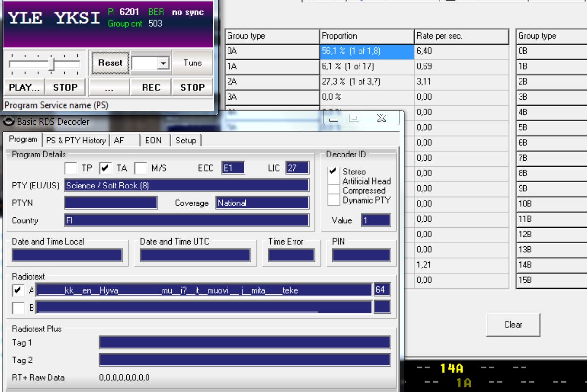Screen dimensions: 587x392
Task: Click the STOP button beside REC
Action: click(x=193, y=87)
